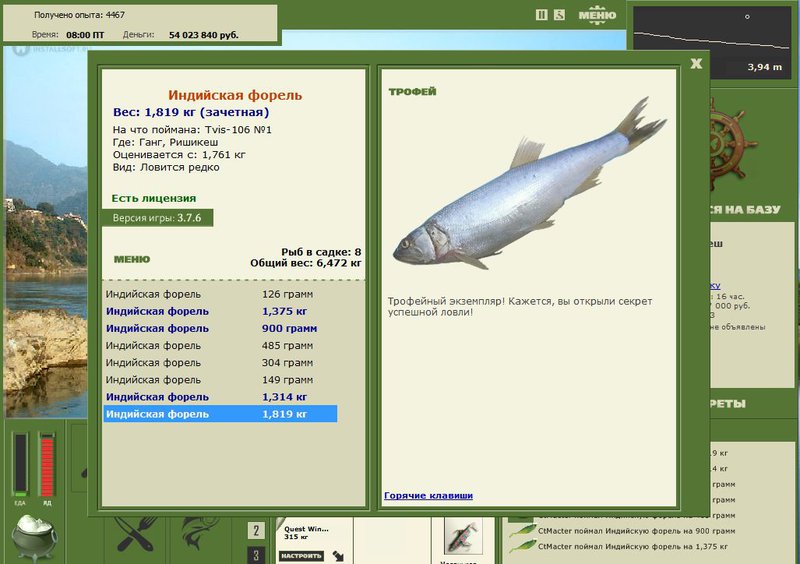800x564 pixels.
Task: Select the Индийская форель 900 грамм row
Action: tap(220, 328)
